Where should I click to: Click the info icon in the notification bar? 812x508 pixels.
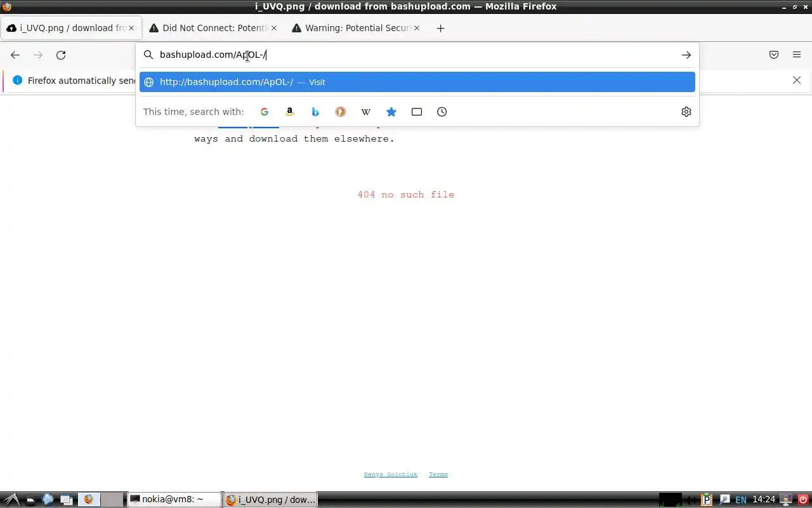(x=17, y=81)
